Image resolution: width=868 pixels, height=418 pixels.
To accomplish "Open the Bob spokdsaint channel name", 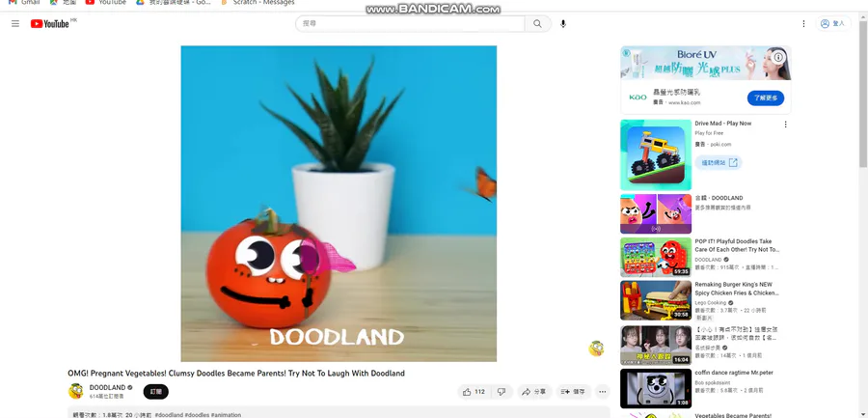I will (713, 382).
